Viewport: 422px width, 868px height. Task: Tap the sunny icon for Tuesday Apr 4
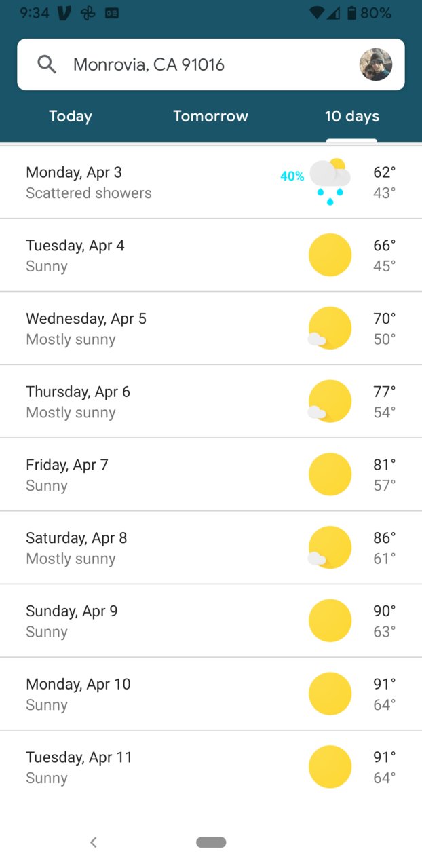[x=330, y=255]
